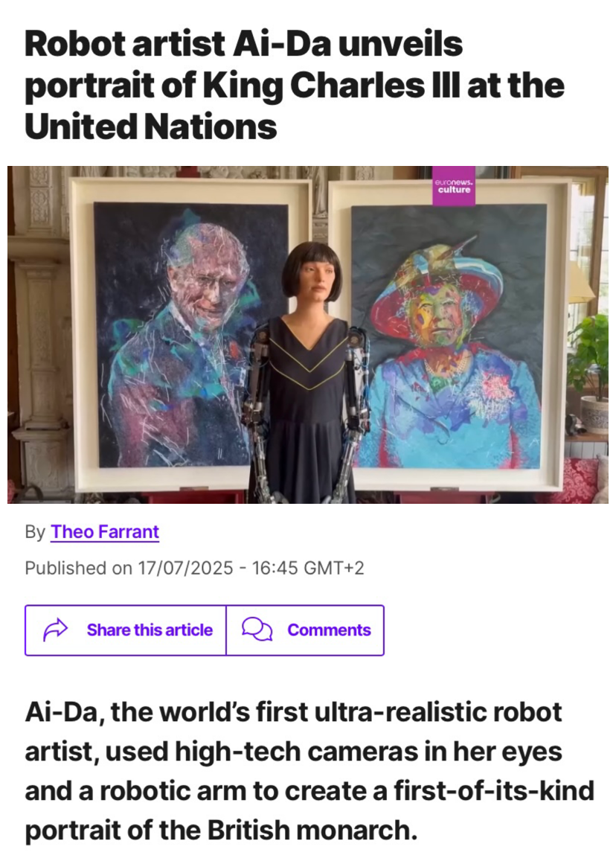Click the article headline about Ai-Da

pyautogui.click(x=295, y=85)
